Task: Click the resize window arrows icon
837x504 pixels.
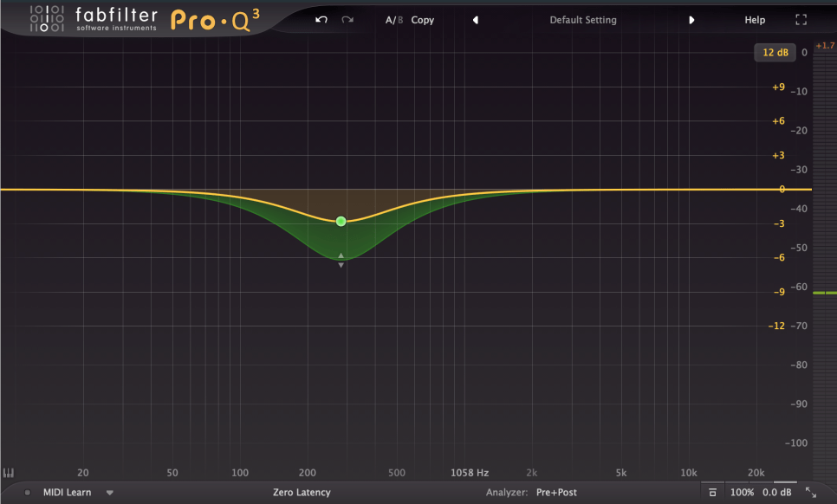Action: click(x=811, y=492)
